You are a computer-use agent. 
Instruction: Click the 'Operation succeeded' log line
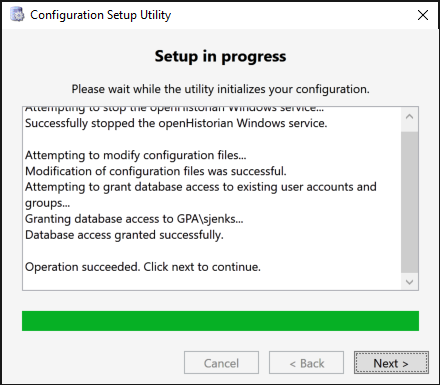(x=143, y=267)
